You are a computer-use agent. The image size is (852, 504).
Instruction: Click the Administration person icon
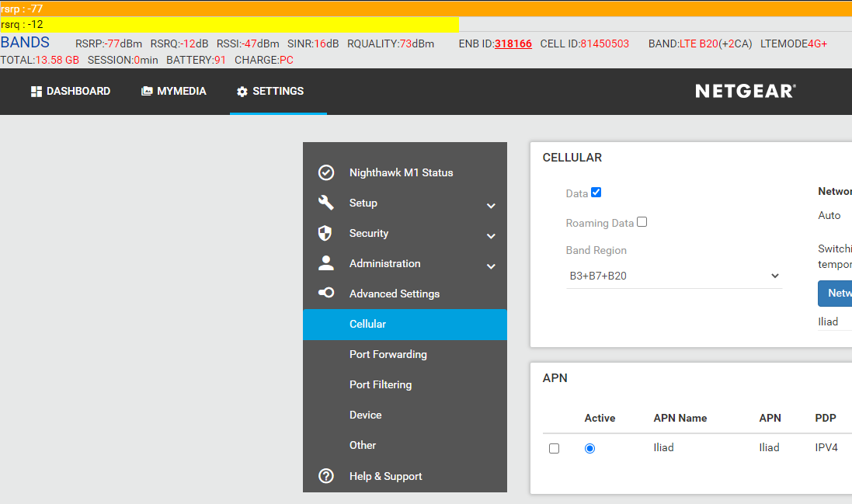326,262
